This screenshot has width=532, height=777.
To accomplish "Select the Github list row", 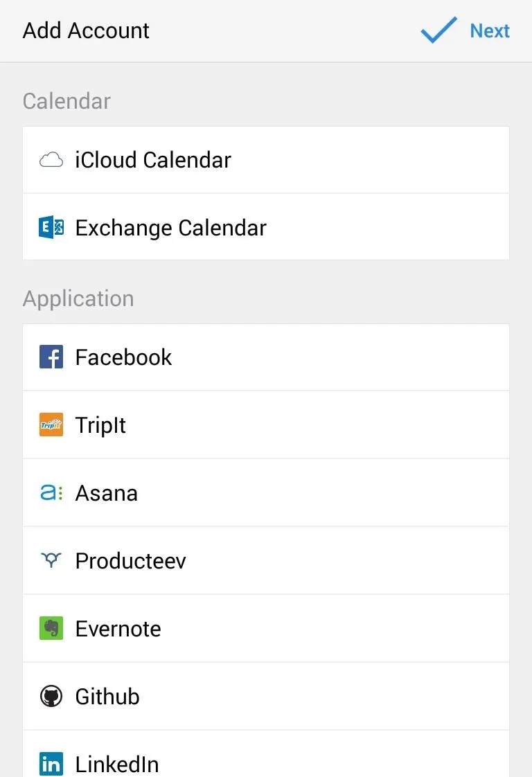I will [266, 696].
